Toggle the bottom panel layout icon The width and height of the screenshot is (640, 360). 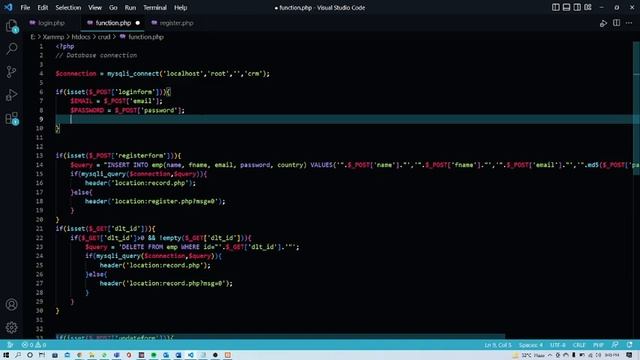566,7
